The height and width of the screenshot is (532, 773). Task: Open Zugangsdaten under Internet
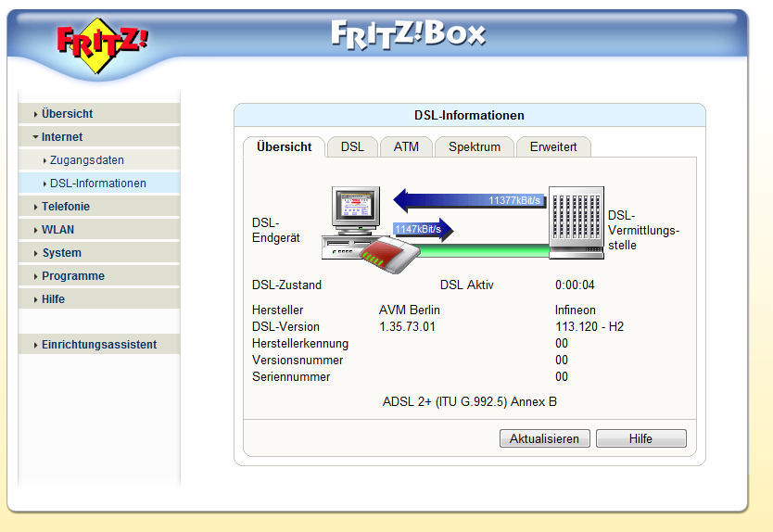[x=99, y=160]
